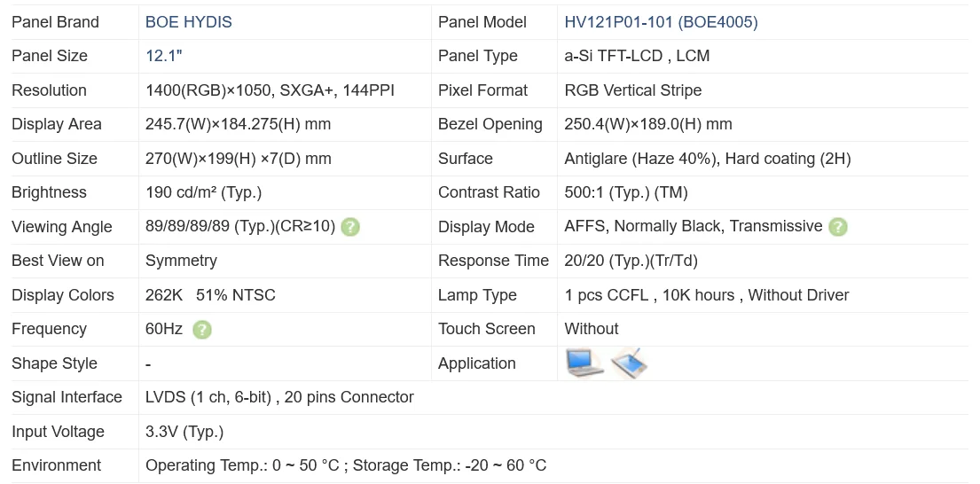This screenshot has height=484, width=980.
Task: Open the BOE HYDIS brand link
Action: [x=189, y=22]
